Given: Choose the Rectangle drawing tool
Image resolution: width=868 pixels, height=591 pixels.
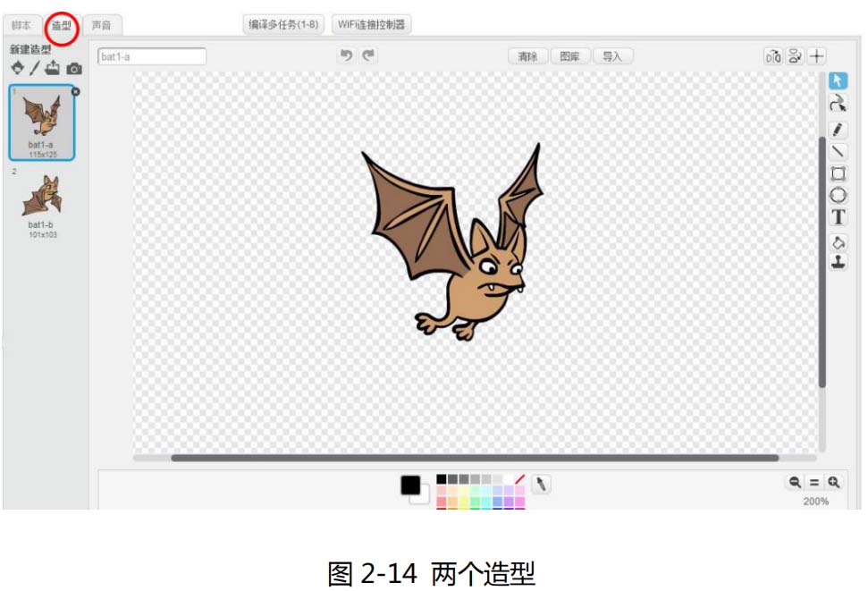Looking at the screenshot, I should click(x=838, y=173).
